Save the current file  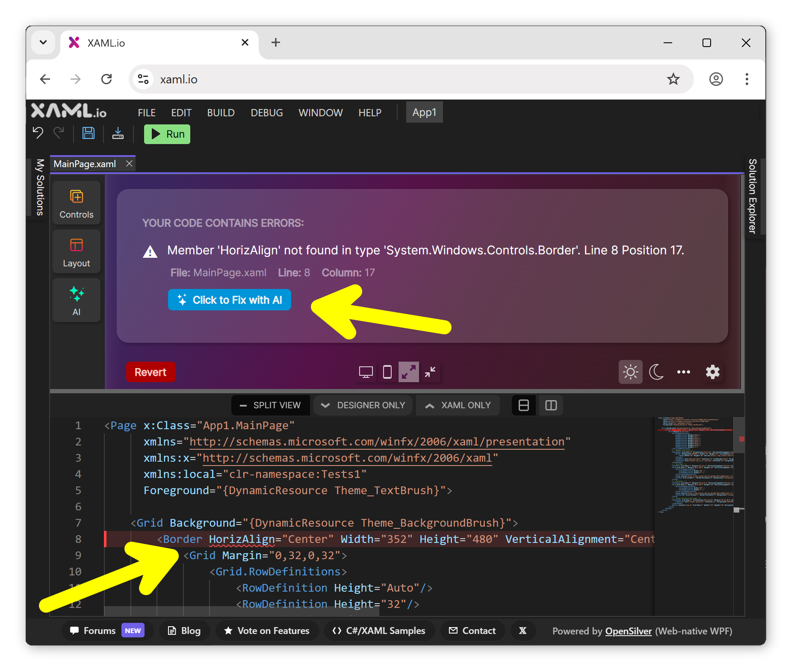pos(89,134)
